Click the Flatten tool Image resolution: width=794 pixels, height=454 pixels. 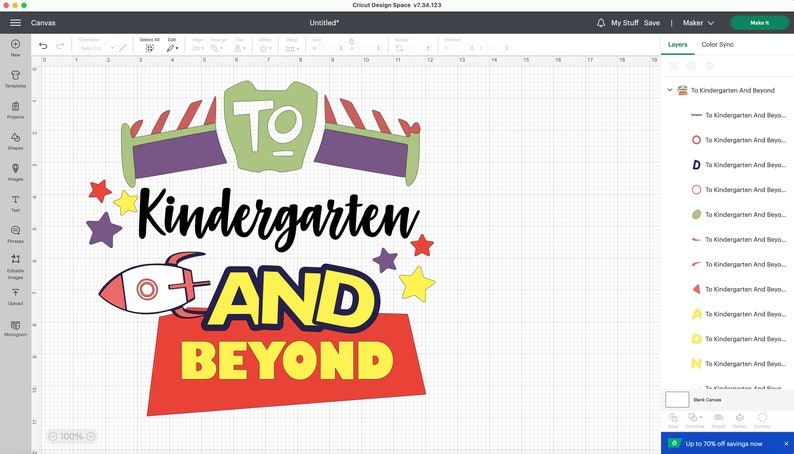(739, 420)
